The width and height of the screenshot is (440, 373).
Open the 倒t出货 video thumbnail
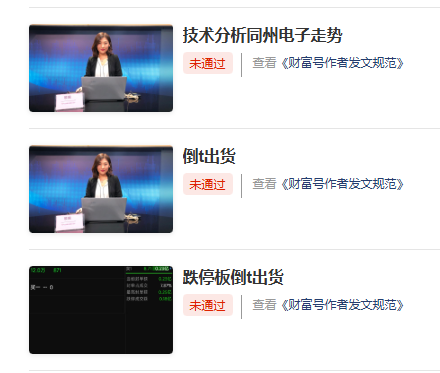101,189
